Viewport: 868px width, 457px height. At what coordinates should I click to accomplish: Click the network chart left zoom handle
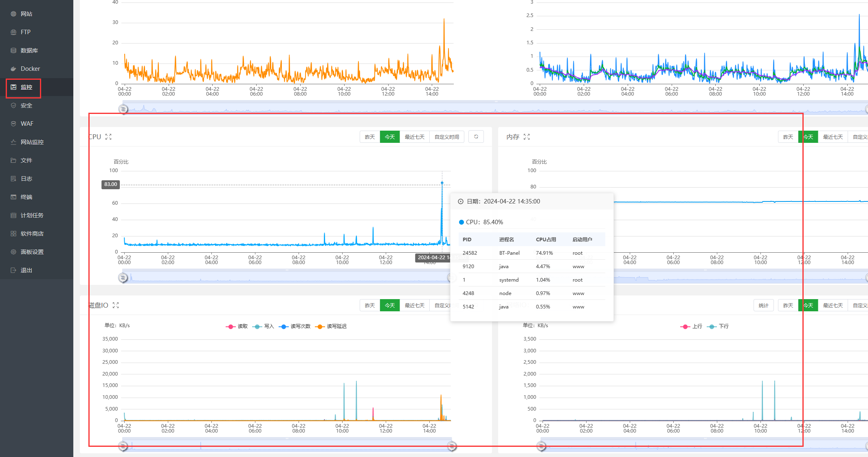pyautogui.click(x=541, y=446)
